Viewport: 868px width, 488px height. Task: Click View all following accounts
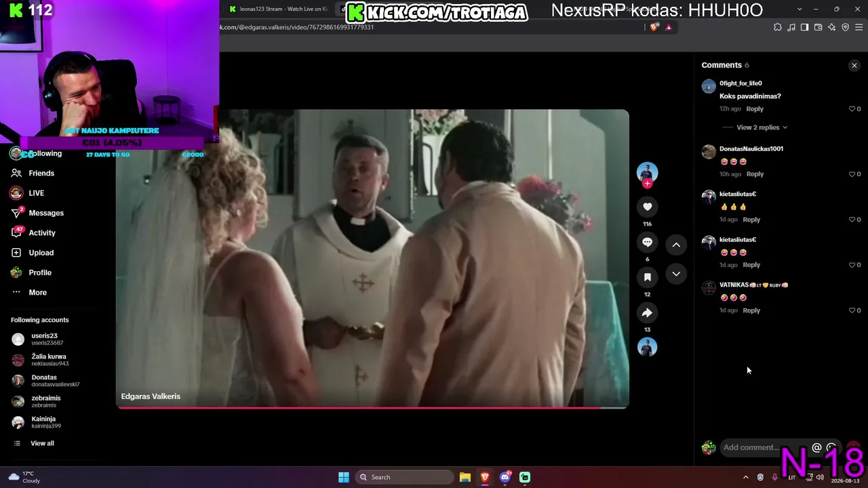(42, 443)
